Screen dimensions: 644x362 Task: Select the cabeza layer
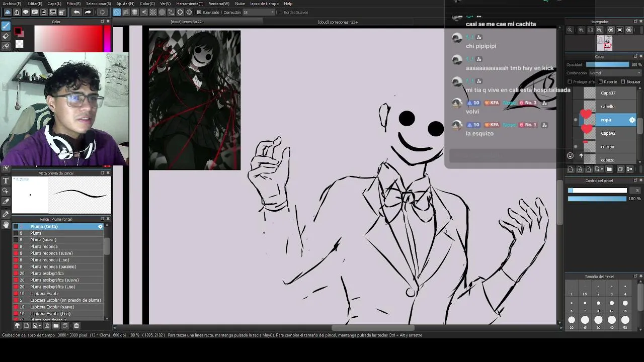coord(607,160)
